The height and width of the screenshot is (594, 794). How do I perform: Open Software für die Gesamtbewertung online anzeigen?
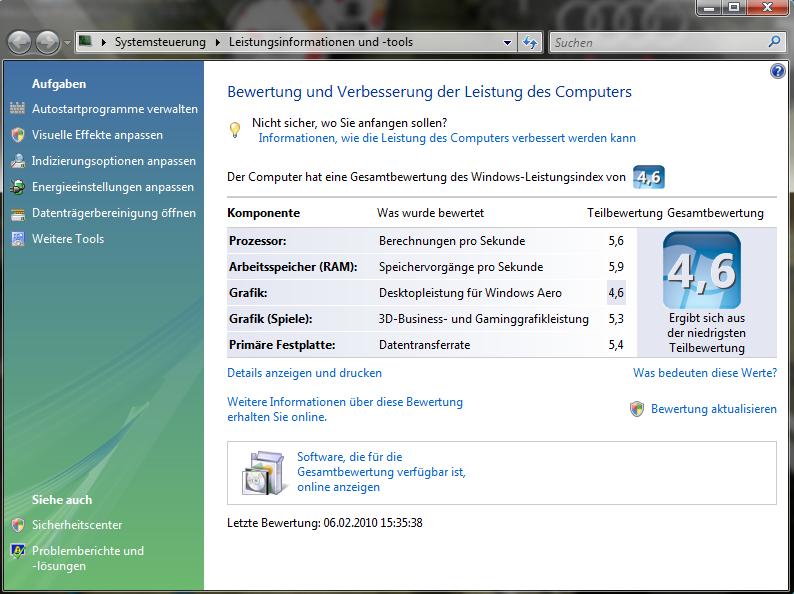[x=381, y=472]
